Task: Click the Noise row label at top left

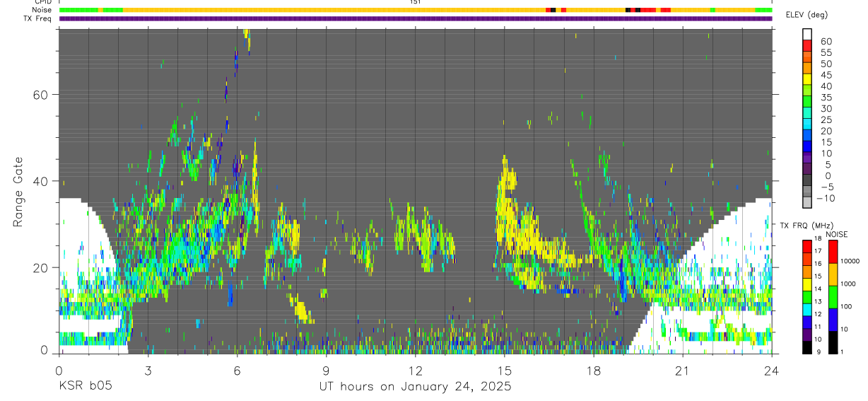Action: click(x=41, y=10)
